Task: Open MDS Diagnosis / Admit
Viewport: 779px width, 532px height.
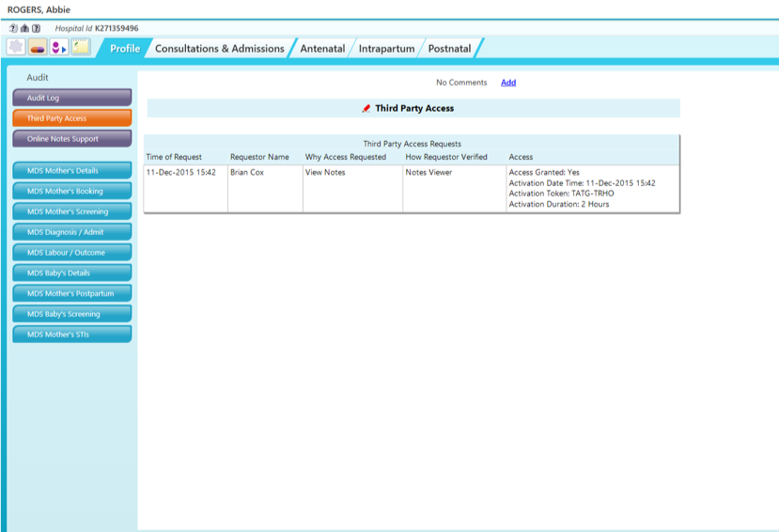Action: point(72,232)
